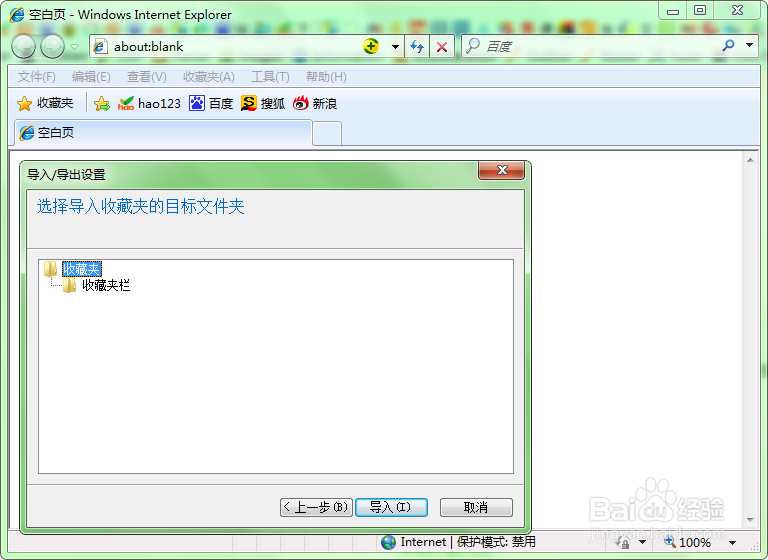Open the hao123 favorites link
768x560 pixels.
[149, 103]
